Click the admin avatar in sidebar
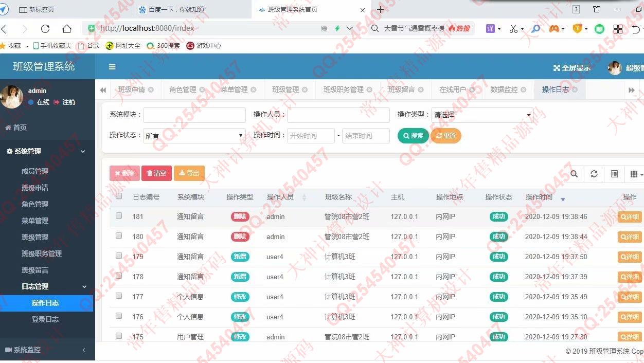The height and width of the screenshot is (363, 644). pos(11,97)
